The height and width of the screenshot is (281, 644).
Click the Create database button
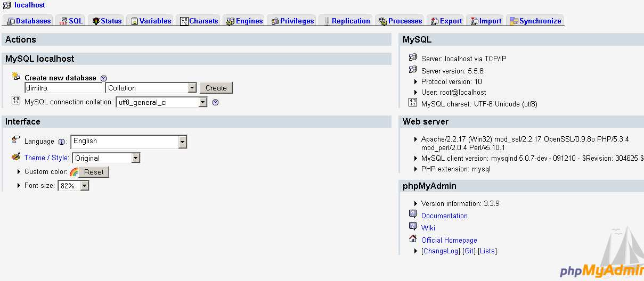point(216,88)
